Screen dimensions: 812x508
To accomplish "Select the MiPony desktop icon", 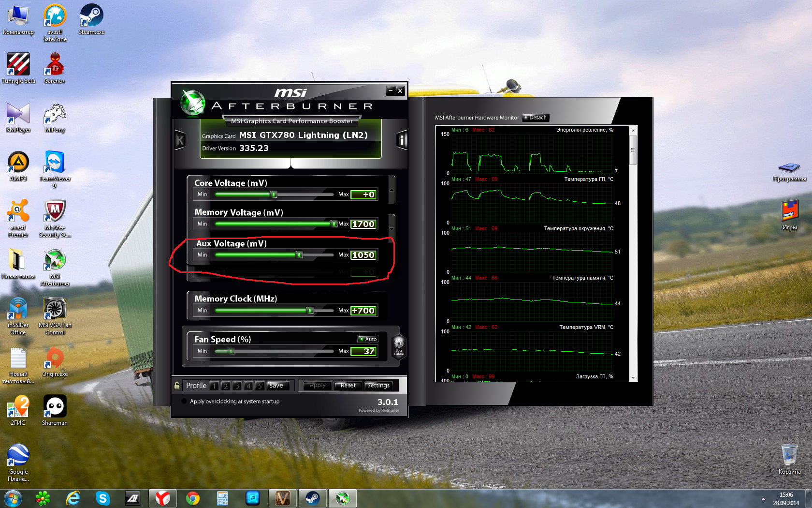I will (x=55, y=118).
